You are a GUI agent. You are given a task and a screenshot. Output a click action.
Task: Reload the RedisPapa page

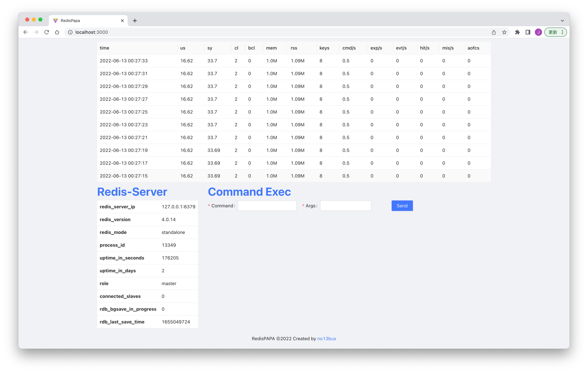(47, 32)
